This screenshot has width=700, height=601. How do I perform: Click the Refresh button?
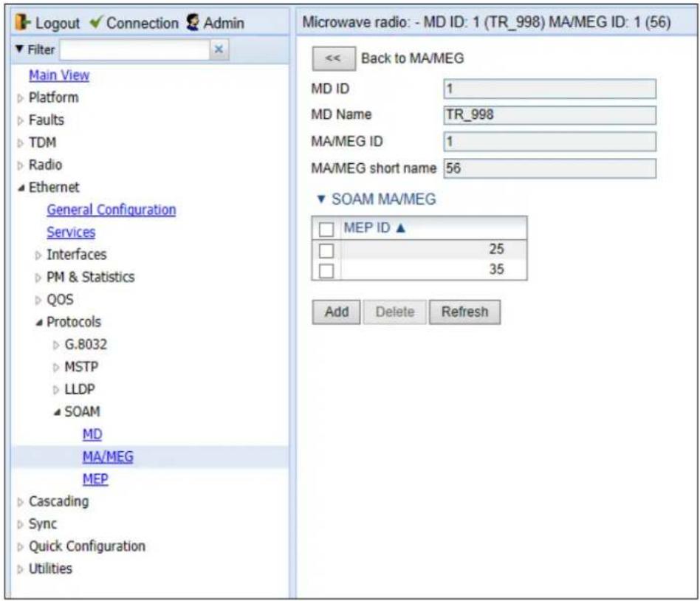pos(464,312)
